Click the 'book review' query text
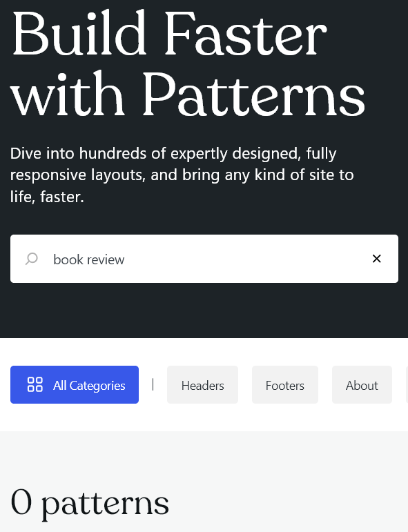 [89, 259]
